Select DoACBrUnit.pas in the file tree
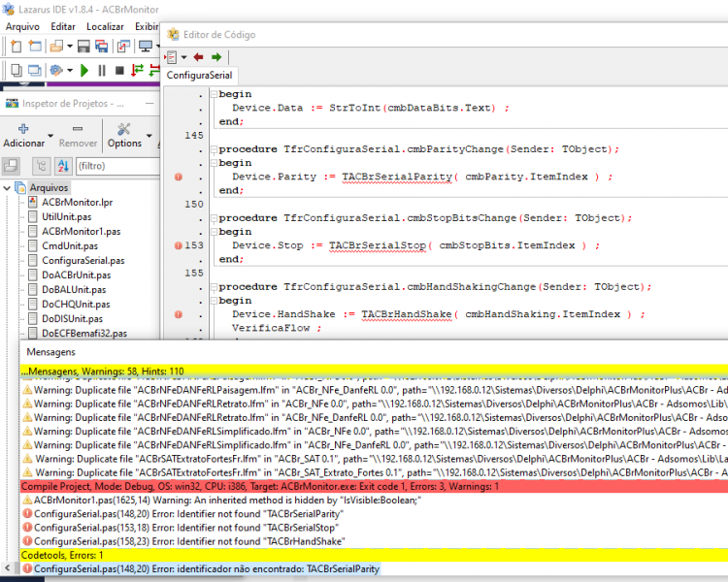This screenshot has height=582, width=728. pos(76,275)
